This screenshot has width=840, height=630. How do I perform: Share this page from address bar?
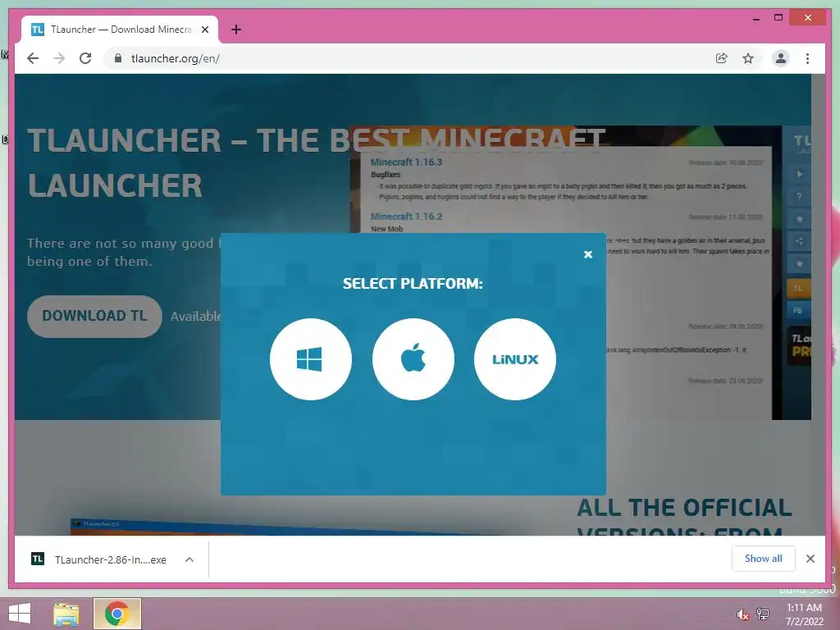[722, 58]
